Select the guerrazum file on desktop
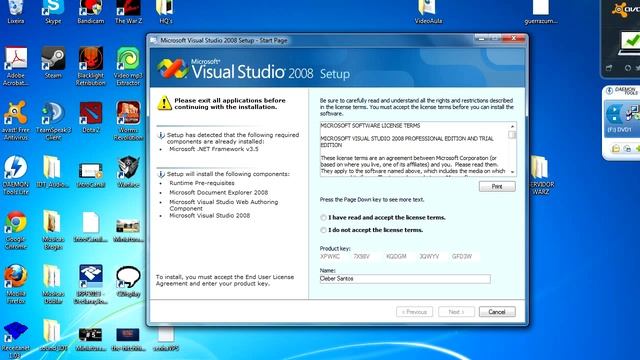 pos(541,11)
